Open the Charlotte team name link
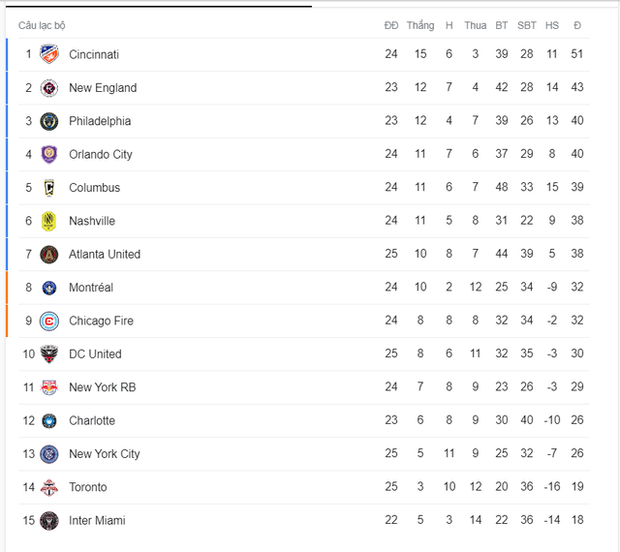The width and height of the screenshot is (620, 552). tap(92, 421)
